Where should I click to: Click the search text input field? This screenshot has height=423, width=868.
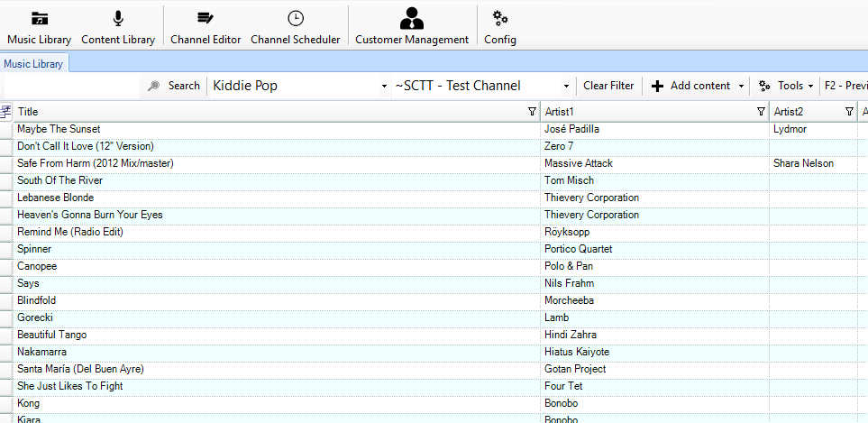(72, 86)
